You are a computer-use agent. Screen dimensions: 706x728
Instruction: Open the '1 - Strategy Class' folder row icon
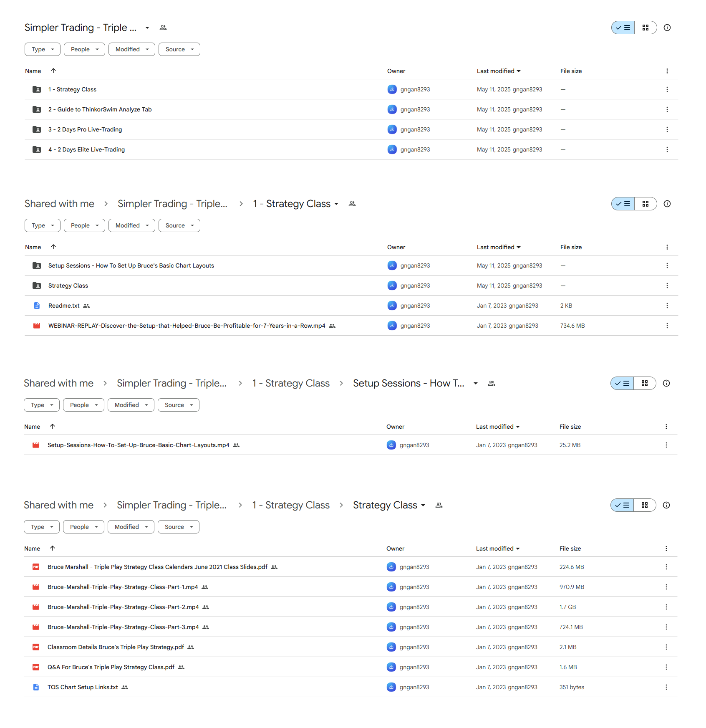point(37,89)
